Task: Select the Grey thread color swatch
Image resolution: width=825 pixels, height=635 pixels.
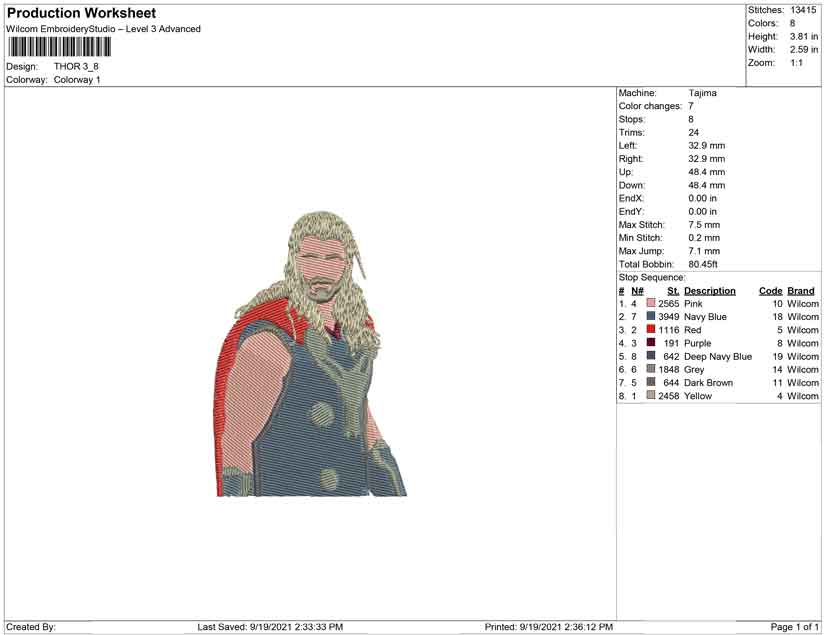Action: [x=651, y=369]
